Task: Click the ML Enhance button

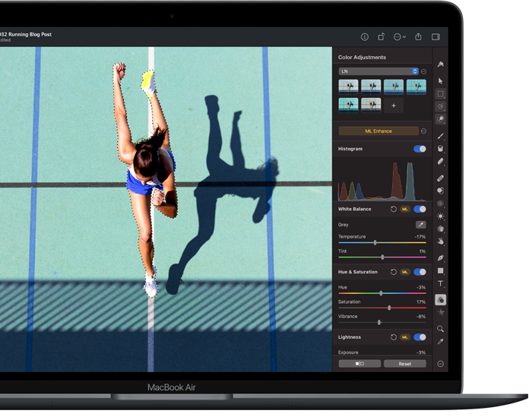Action: [379, 131]
